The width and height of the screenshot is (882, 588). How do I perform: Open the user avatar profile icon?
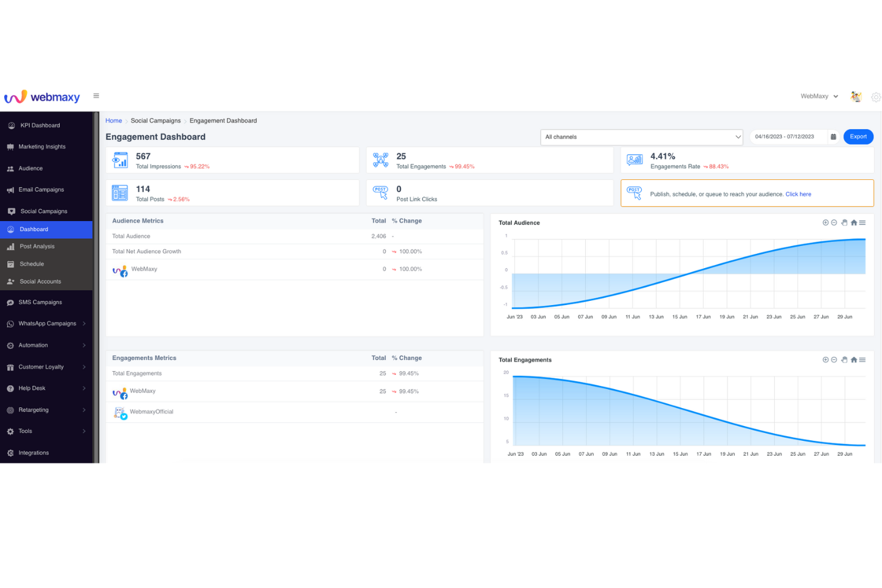pyautogui.click(x=856, y=97)
